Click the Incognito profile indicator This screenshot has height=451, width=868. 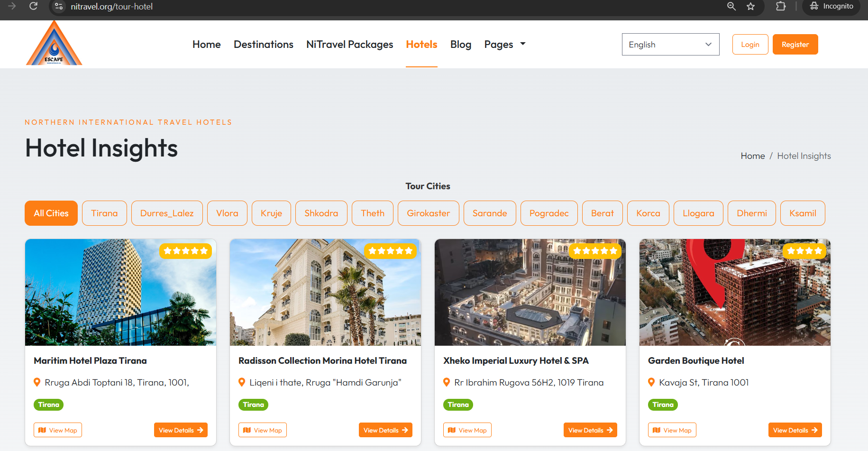point(831,6)
